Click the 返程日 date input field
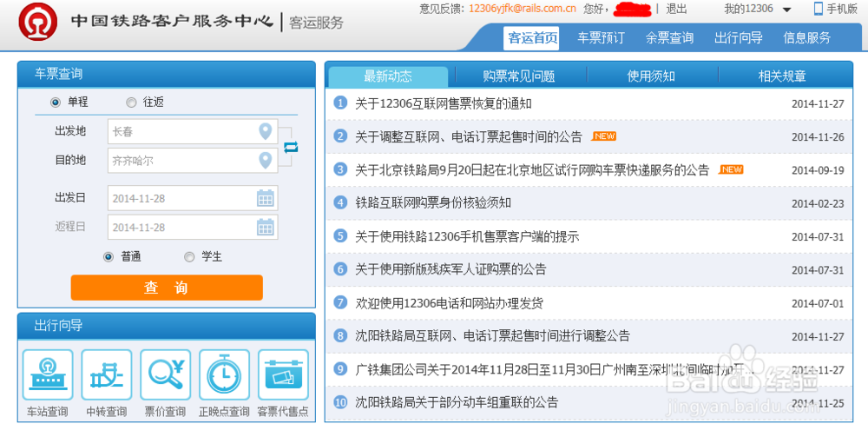The height and width of the screenshot is (437, 868). click(193, 227)
